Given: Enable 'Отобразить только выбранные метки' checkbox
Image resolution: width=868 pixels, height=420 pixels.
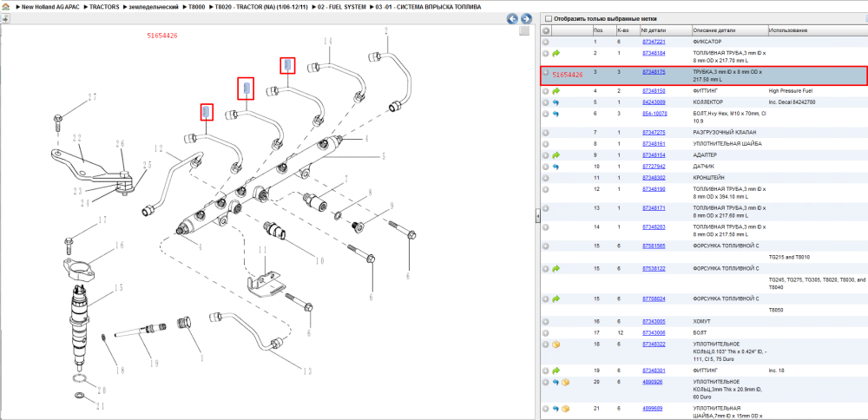Looking at the screenshot, I should [548, 18].
